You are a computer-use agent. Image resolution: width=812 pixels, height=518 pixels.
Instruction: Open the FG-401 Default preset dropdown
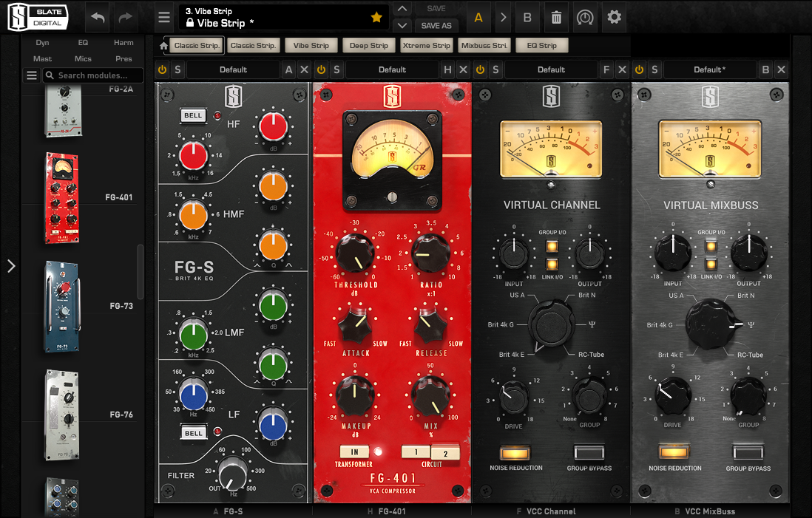click(392, 69)
